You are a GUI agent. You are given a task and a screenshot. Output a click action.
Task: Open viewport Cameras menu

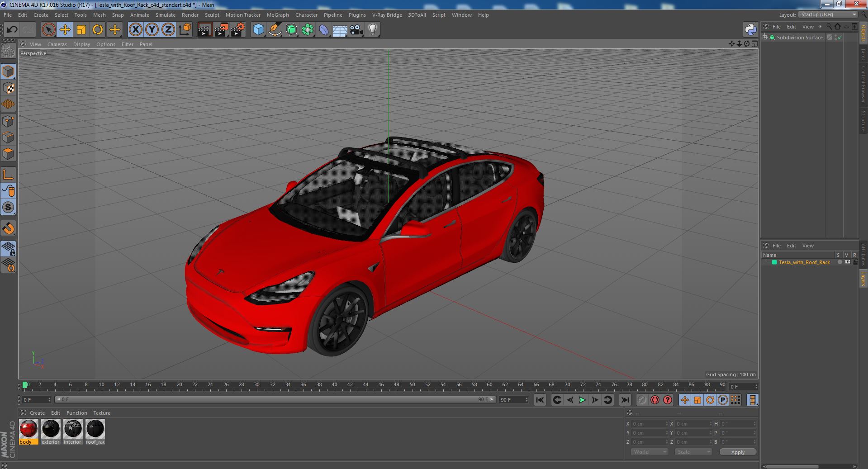[57, 44]
